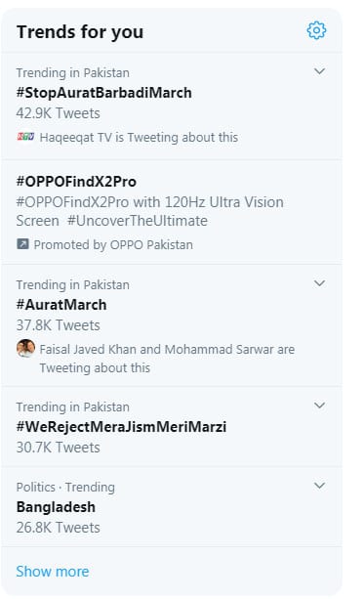Click Haqeeqat TV is Tweeting about this
The height and width of the screenshot is (599, 364).
tap(139, 137)
